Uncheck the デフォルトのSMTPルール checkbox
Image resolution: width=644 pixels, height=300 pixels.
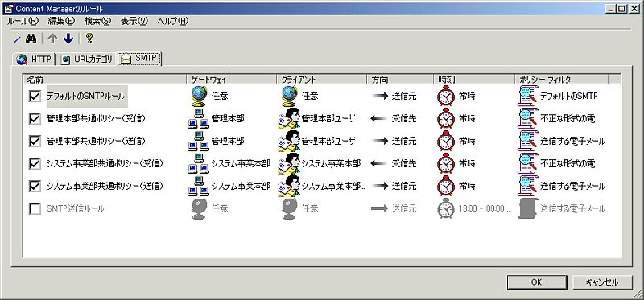click(35, 97)
